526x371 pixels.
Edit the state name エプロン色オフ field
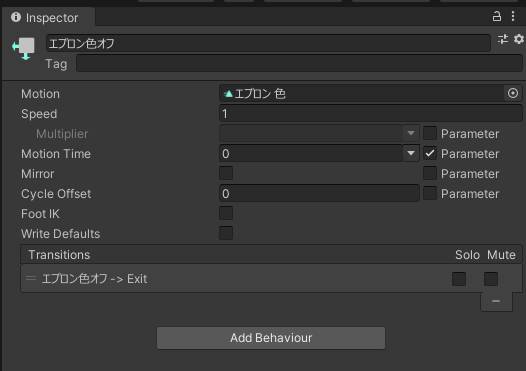(x=268, y=43)
